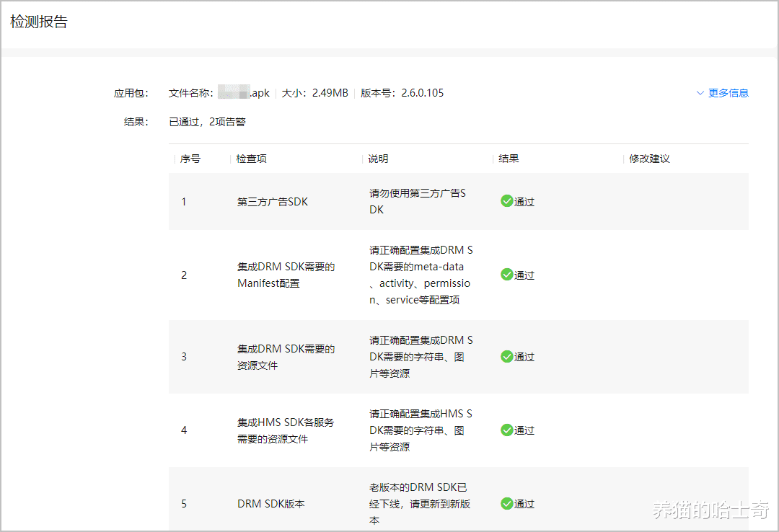Click the version number 2.6.0.105 text
Screen dimensions: 779x532
click(423, 93)
